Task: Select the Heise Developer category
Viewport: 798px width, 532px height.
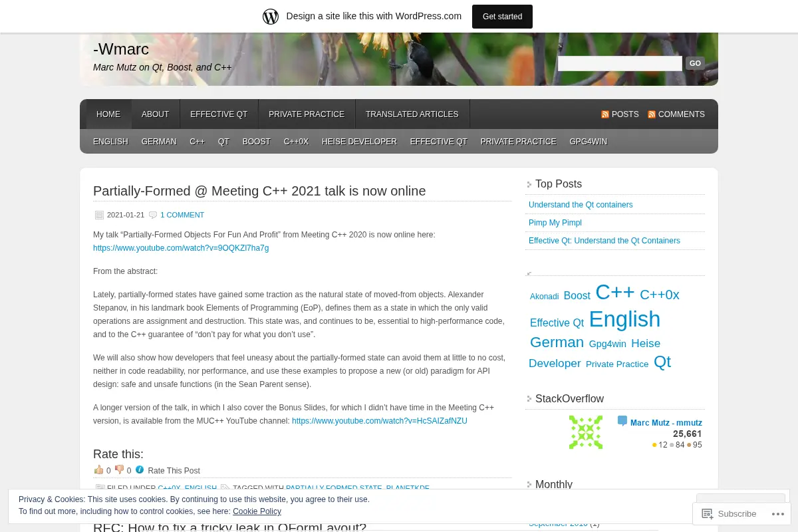Action: point(359,142)
